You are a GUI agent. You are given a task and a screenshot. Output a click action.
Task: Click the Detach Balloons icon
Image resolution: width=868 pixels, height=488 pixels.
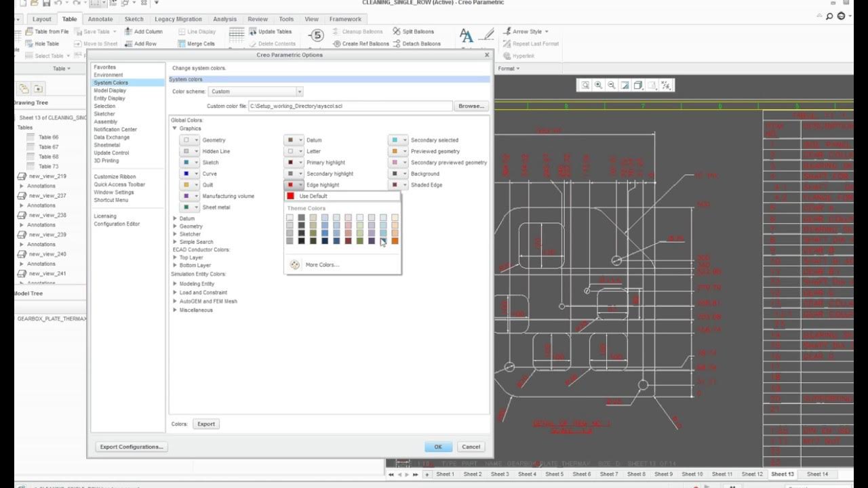click(x=397, y=43)
